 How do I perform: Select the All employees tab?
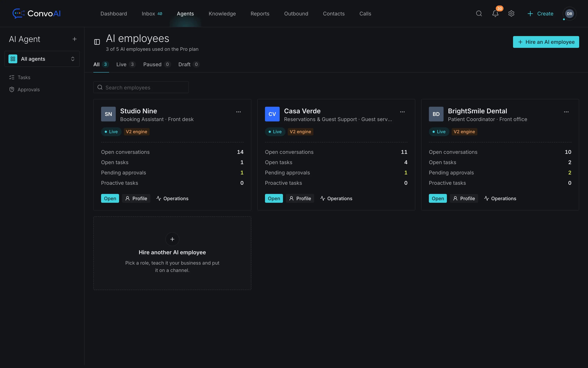(x=101, y=64)
